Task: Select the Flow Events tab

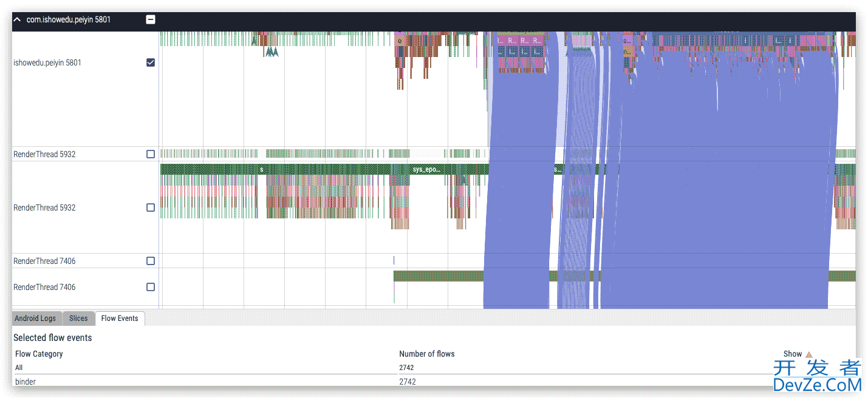Action: [120, 319]
